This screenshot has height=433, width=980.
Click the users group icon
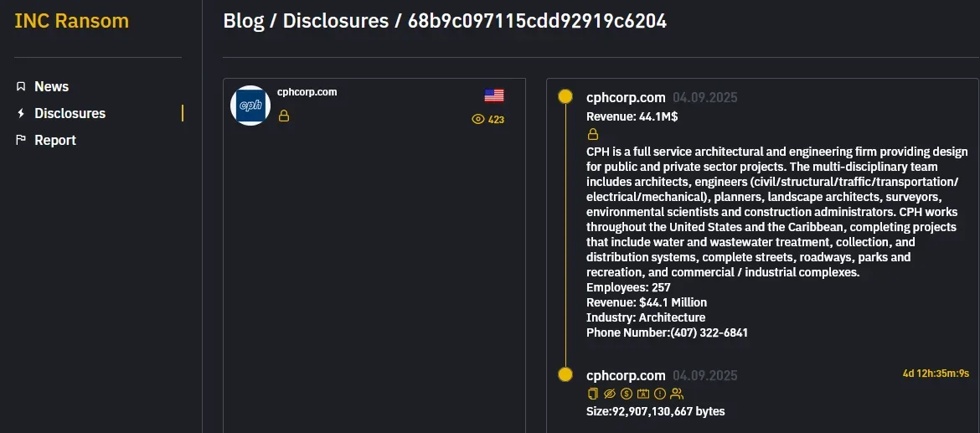pyautogui.click(x=677, y=394)
